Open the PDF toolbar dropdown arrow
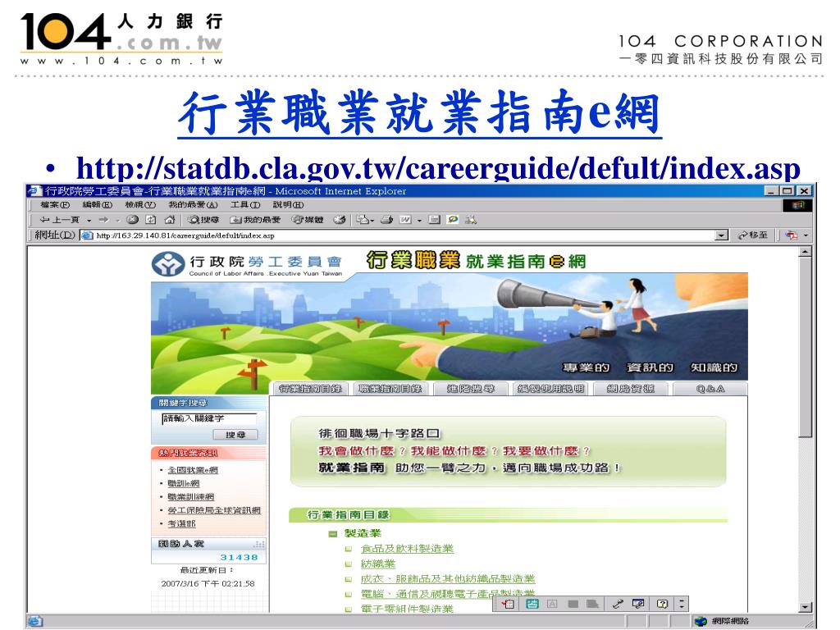The image size is (840, 630). point(806,235)
